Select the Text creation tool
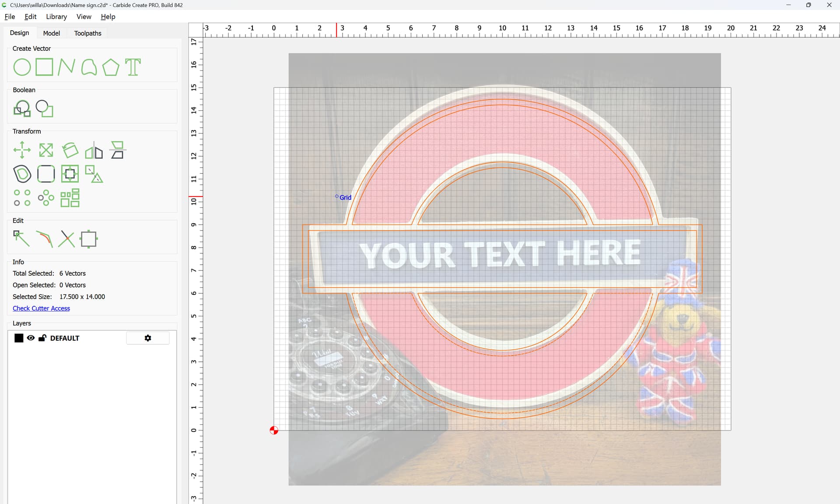840x504 pixels. [133, 67]
